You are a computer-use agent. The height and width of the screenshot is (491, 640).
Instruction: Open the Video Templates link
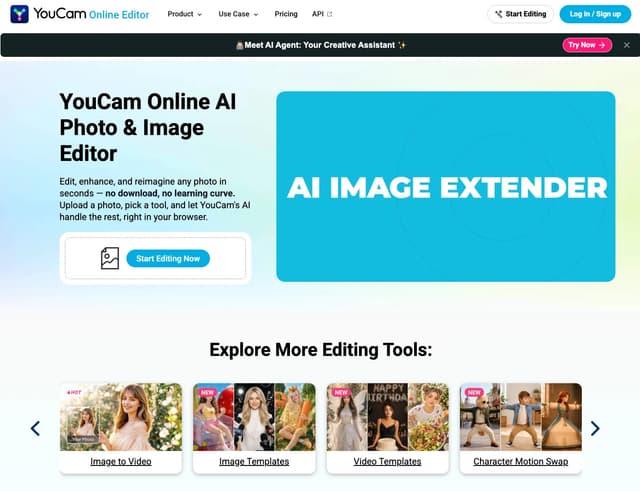point(387,462)
